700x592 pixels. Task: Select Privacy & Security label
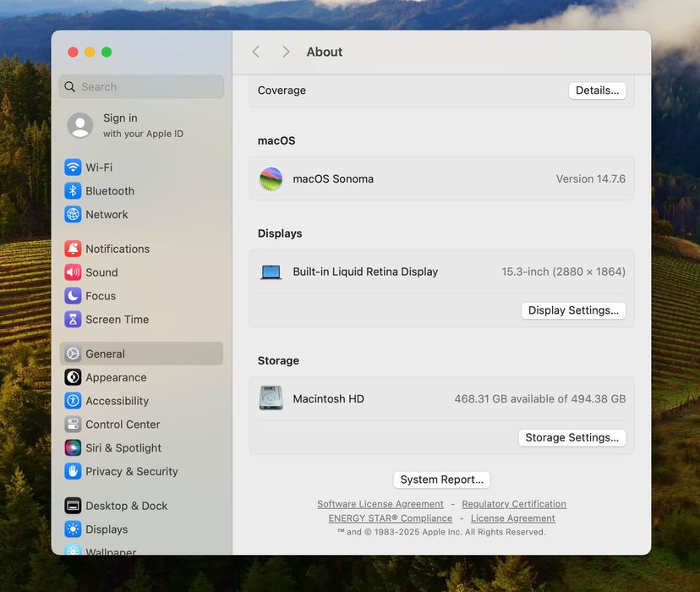tap(132, 471)
